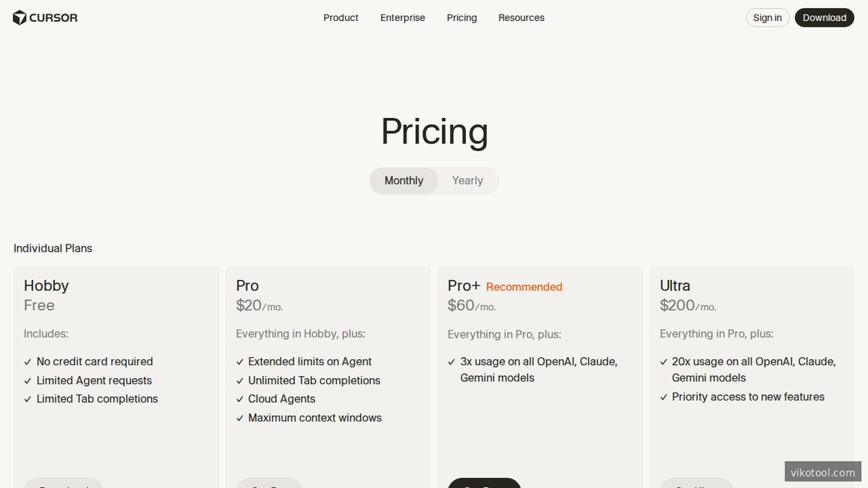Click the checkmark beside "Cloud Agents"
Image resolution: width=868 pixels, height=488 pixels.
(x=240, y=398)
